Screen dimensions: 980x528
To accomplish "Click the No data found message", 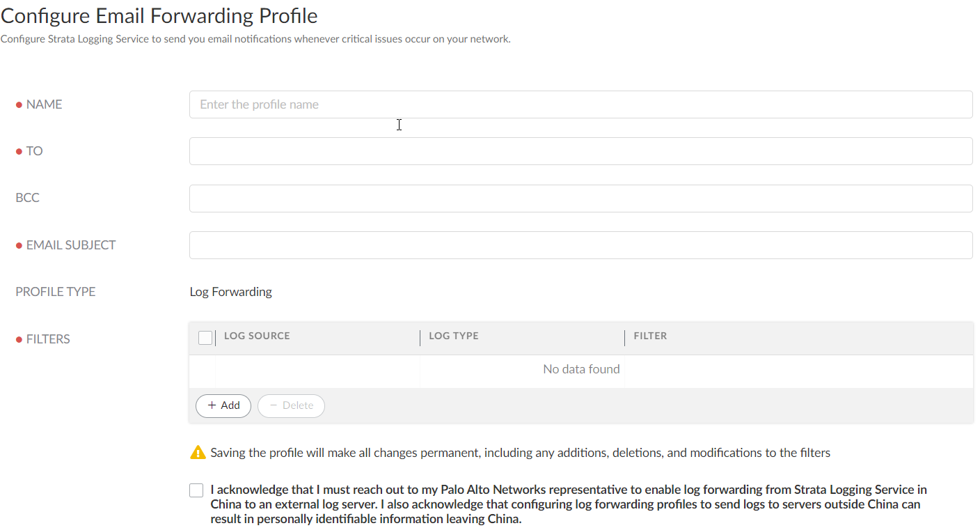I will [x=581, y=369].
